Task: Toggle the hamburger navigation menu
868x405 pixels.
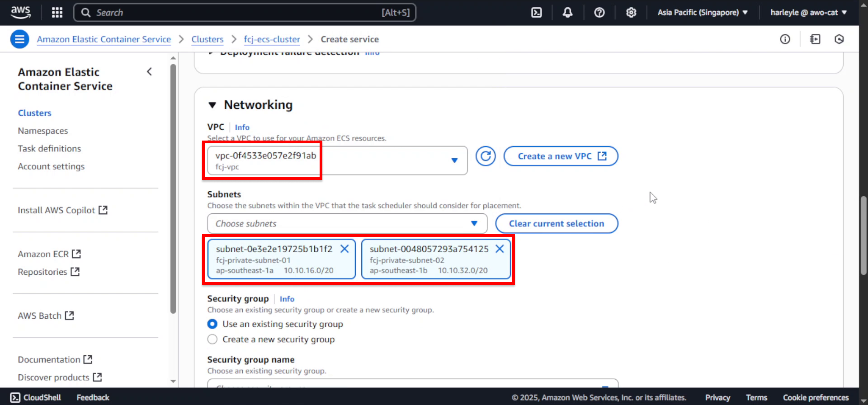Action: (19, 39)
